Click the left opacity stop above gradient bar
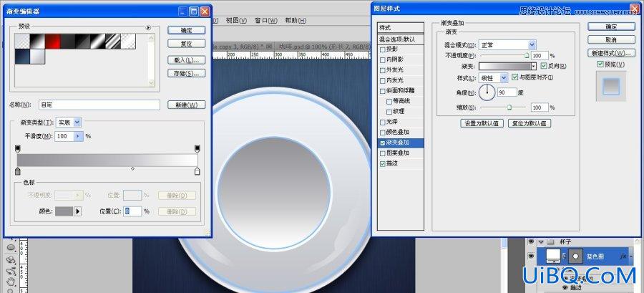Image resolution: width=644 pixels, height=293 pixels. click(x=17, y=149)
